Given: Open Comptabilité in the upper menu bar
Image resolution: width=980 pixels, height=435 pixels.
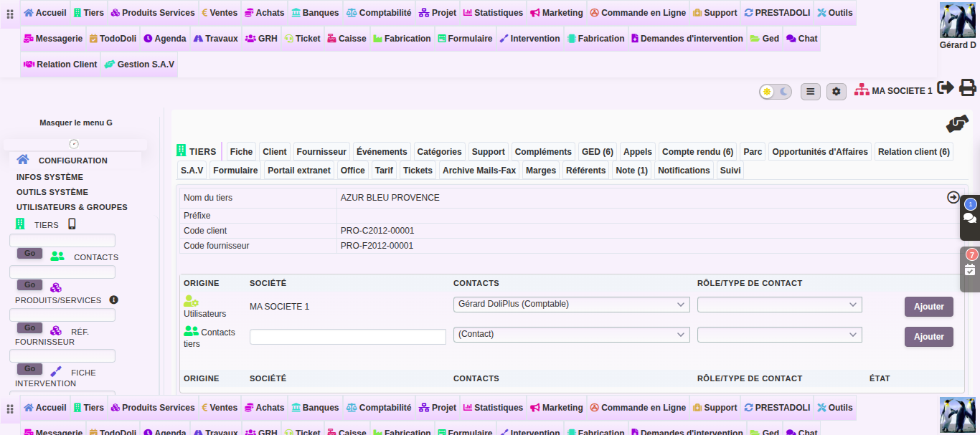Looking at the screenshot, I should [x=379, y=12].
